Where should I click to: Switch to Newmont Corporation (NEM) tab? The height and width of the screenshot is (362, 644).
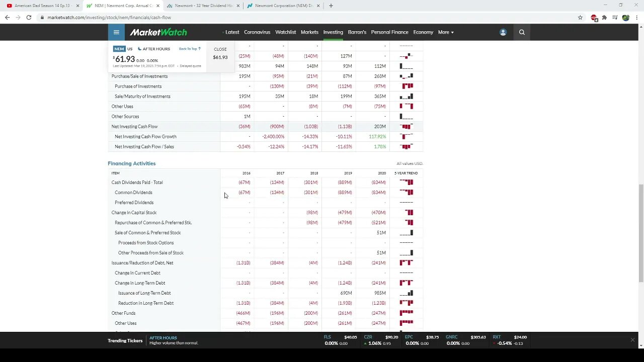284,6
